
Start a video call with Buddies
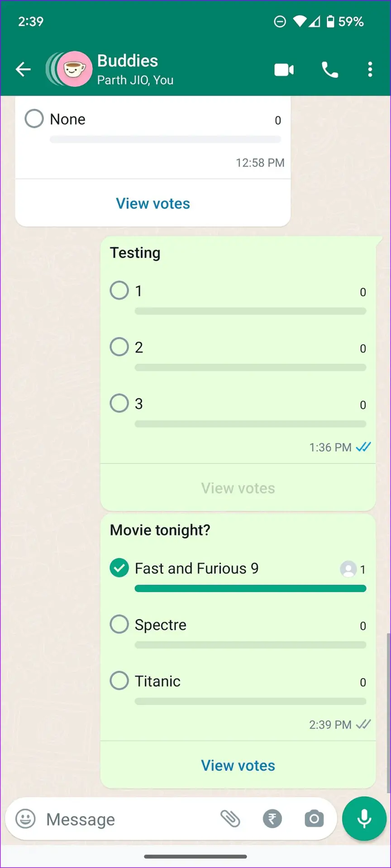[x=284, y=70]
